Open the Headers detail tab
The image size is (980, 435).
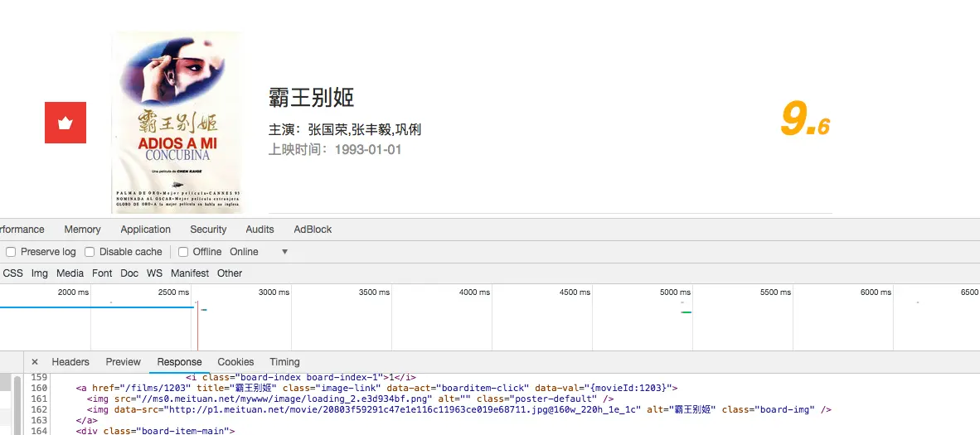pos(70,362)
